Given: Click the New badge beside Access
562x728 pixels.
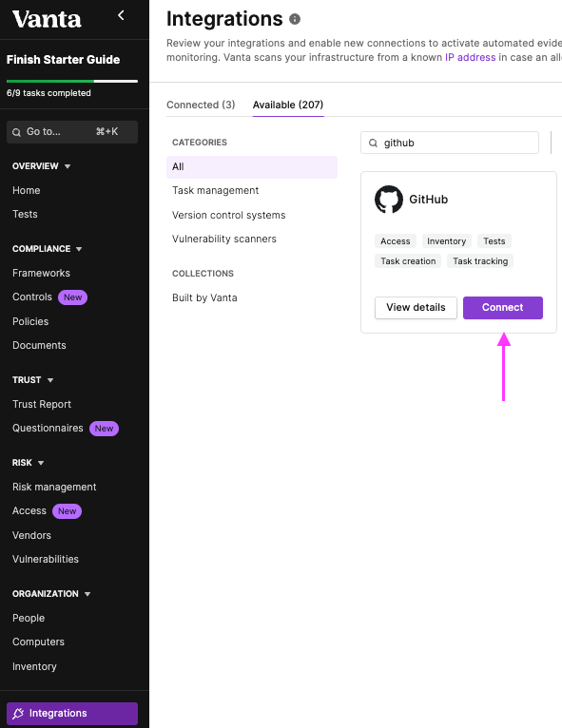Looking at the screenshot, I should pyautogui.click(x=67, y=511).
